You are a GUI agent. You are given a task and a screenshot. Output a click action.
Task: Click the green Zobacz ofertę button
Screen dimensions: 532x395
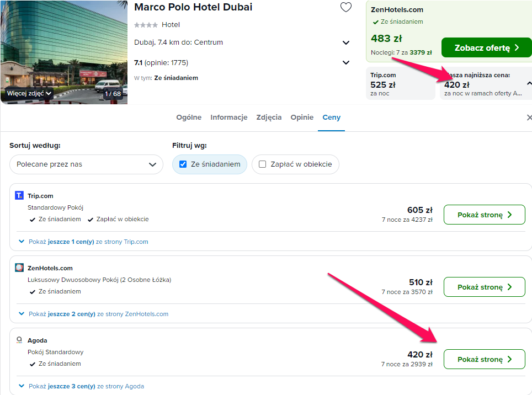tap(487, 47)
